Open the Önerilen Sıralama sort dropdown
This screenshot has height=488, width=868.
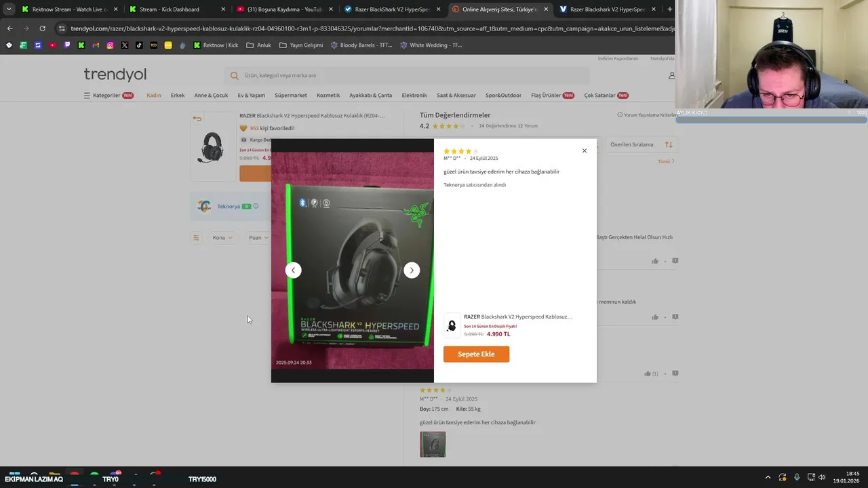(x=642, y=144)
